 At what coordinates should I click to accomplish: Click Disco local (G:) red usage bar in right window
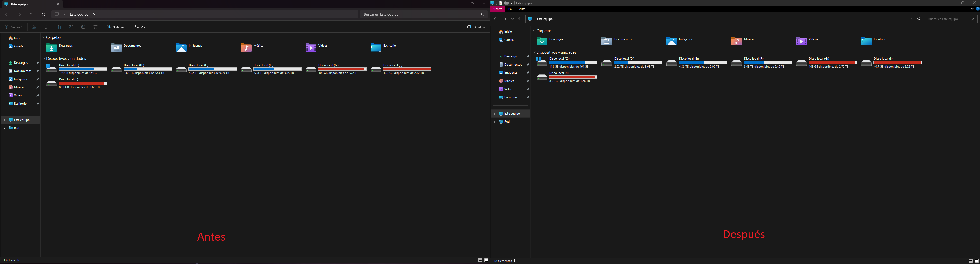point(832,63)
